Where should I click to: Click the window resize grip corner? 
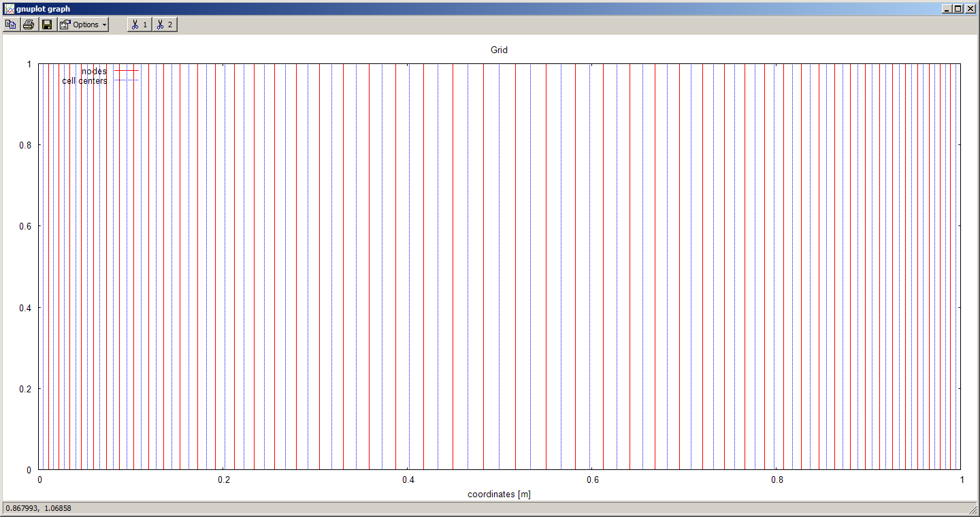pos(973,510)
